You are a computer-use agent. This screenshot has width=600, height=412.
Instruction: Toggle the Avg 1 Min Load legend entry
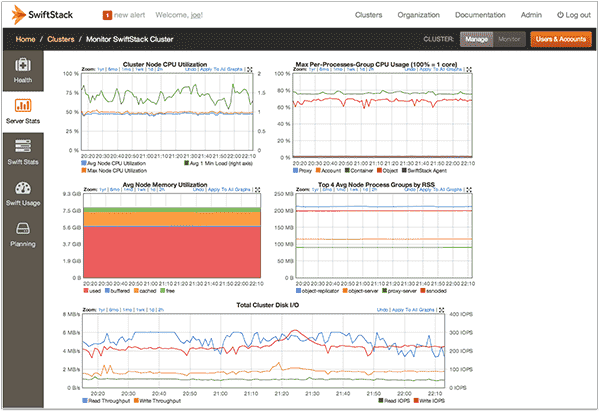pyautogui.click(x=218, y=163)
